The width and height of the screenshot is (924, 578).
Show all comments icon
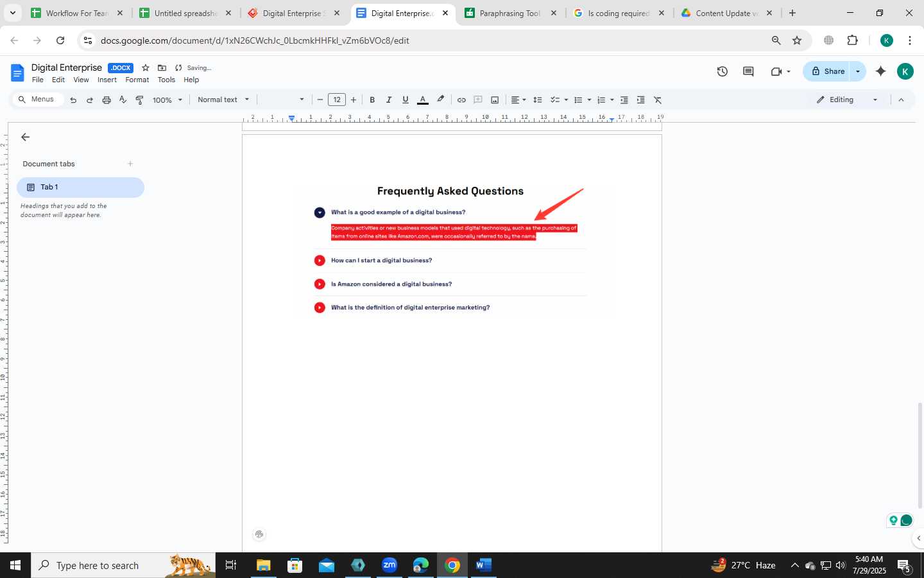(748, 72)
